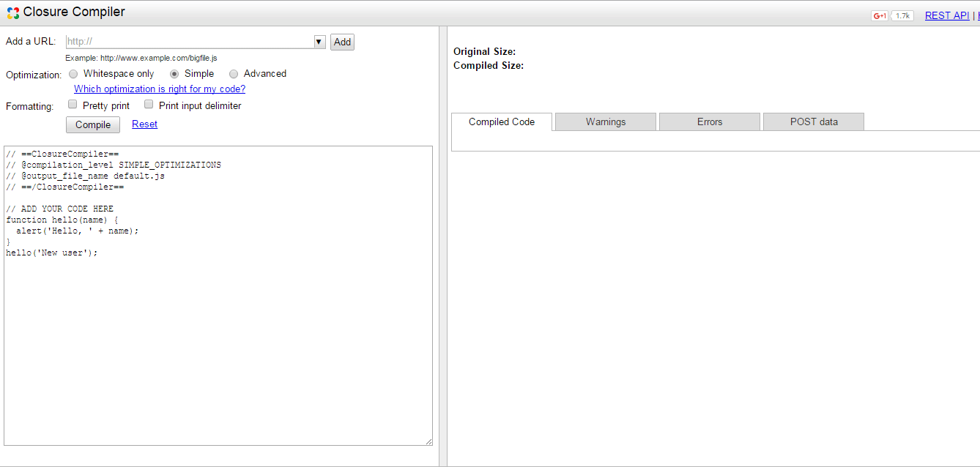Viewport: 980px width, 467px height.
Task: Click the 'function hello(name) {' code line
Action: point(62,220)
